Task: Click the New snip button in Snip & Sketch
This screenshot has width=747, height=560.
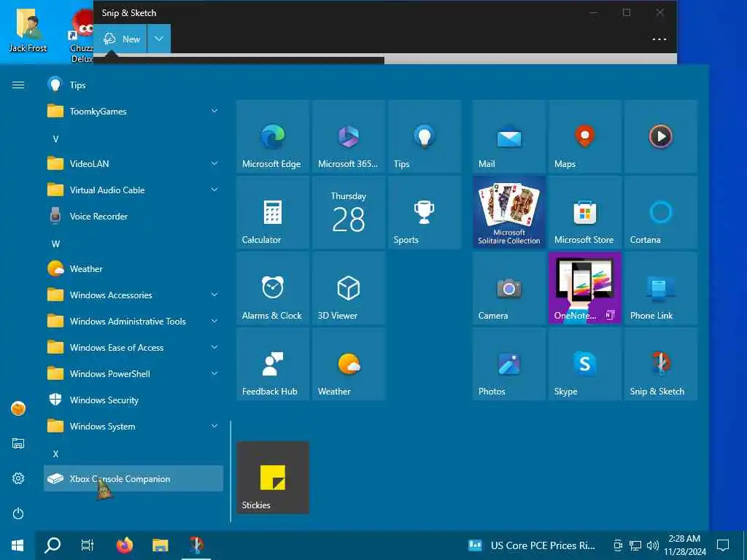Action: (x=120, y=39)
